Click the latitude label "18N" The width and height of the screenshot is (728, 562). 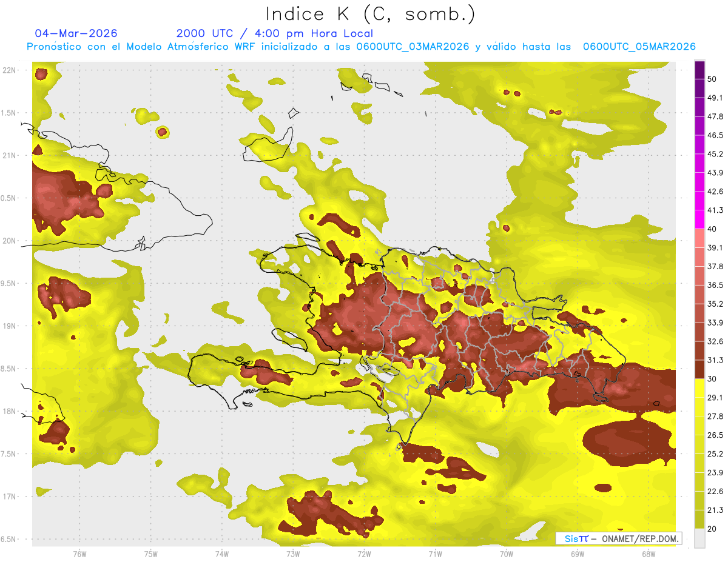click(x=9, y=412)
